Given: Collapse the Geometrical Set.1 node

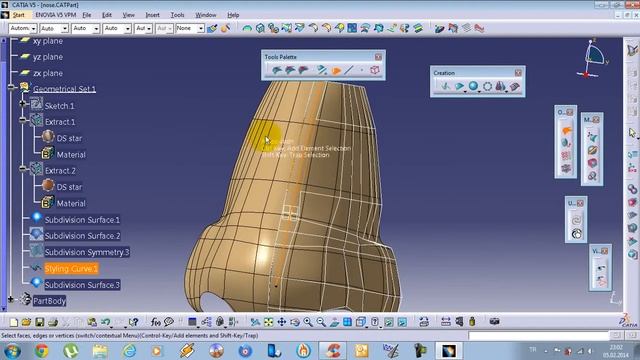Looking at the screenshot, I should point(11,87).
